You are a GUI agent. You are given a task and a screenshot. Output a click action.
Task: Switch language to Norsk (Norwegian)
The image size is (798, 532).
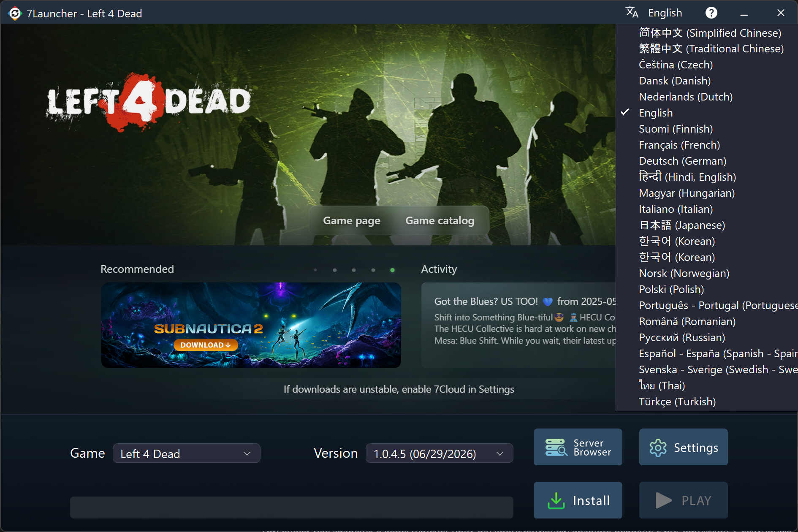click(707, 274)
